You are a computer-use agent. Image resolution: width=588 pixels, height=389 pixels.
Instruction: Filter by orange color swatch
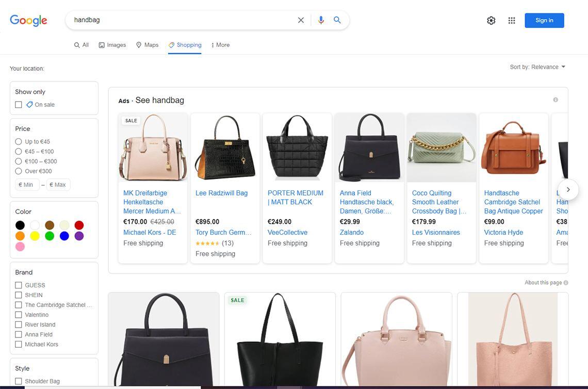[x=20, y=236]
